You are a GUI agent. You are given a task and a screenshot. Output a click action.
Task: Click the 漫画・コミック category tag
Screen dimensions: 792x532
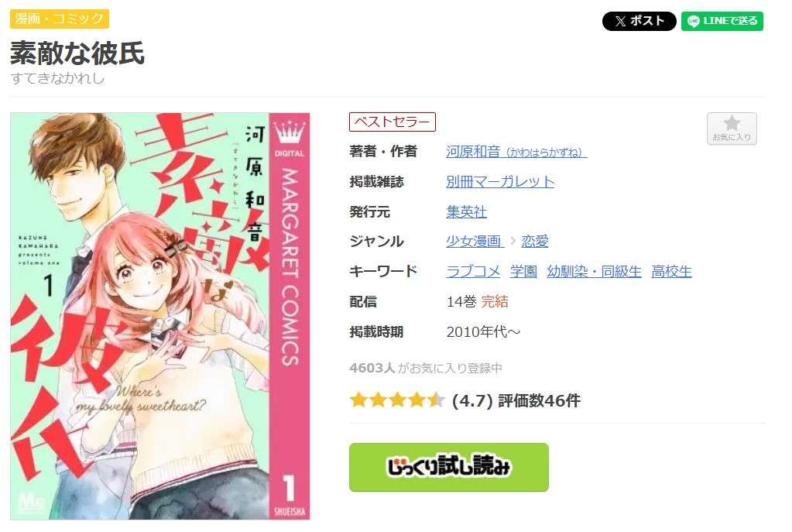pyautogui.click(x=60, y=19)
